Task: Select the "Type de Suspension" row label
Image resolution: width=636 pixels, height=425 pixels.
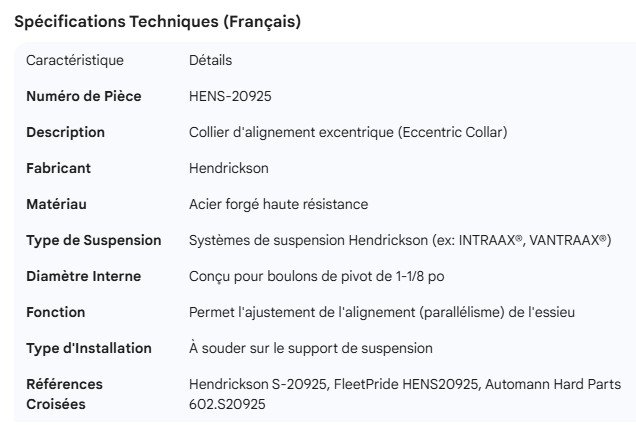Action: 93,240
